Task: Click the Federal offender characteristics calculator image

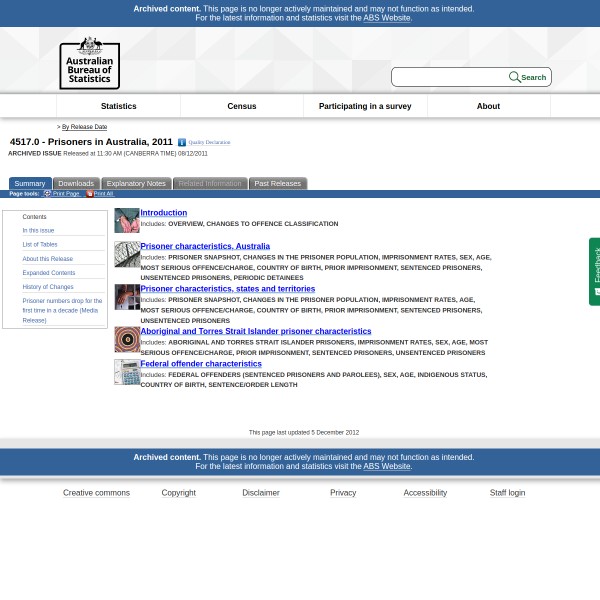Action: [x=127, y=372]
